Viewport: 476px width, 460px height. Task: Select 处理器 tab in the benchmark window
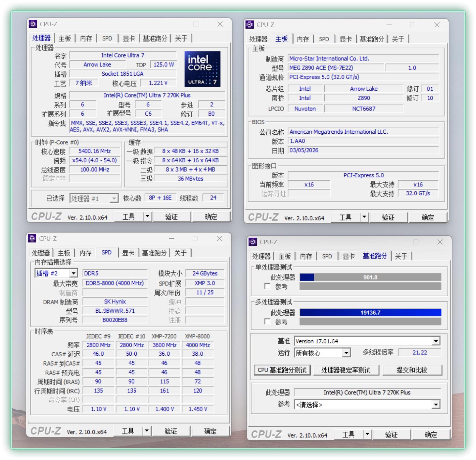[x=261, y=256]
